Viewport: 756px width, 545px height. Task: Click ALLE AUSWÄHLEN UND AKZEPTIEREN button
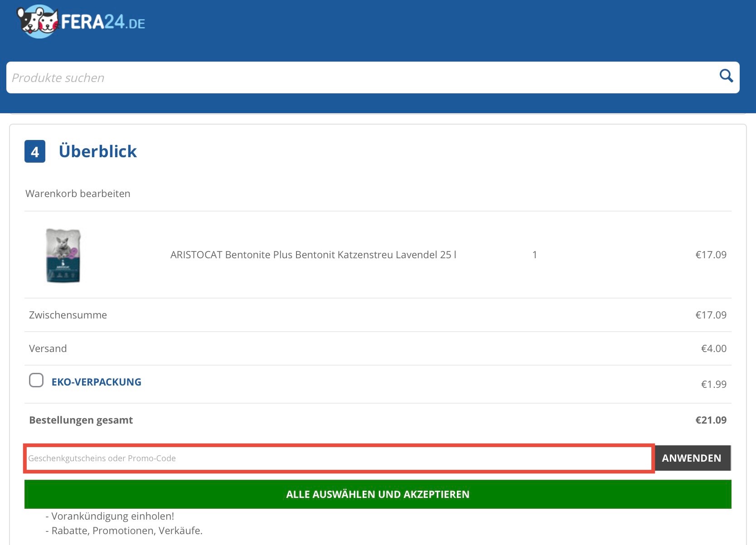point(378,494)
